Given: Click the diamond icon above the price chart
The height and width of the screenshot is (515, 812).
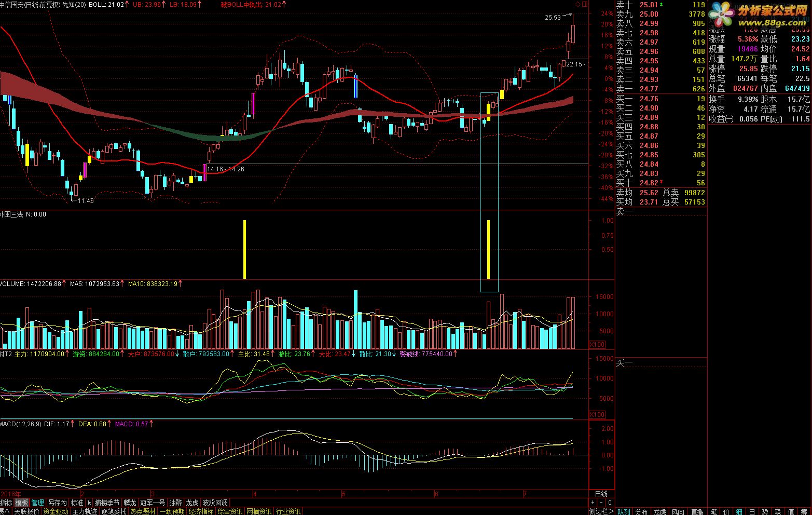Looking at the screenshot, I should coord(577,4).
